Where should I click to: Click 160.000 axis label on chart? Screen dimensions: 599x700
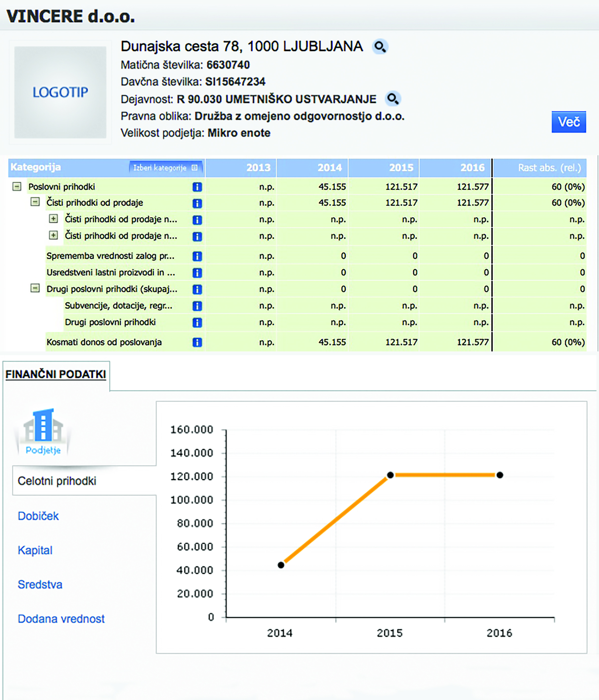click(x=192, y=429)
